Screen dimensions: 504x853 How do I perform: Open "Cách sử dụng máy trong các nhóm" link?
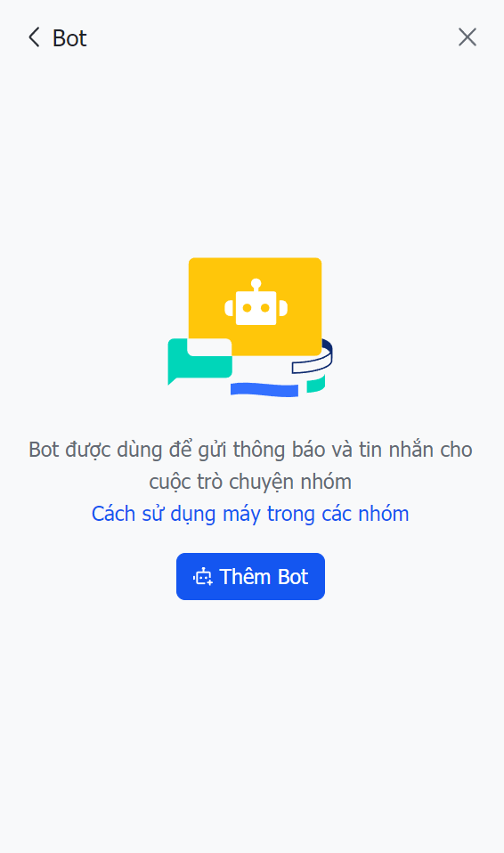(x=250, y=514)
